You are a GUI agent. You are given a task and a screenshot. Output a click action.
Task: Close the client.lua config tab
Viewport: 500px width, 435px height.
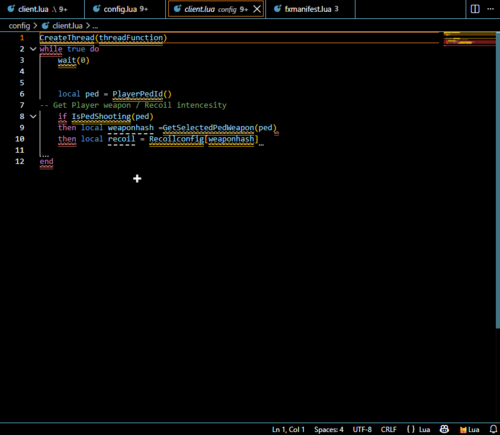(x=257, y=9)
